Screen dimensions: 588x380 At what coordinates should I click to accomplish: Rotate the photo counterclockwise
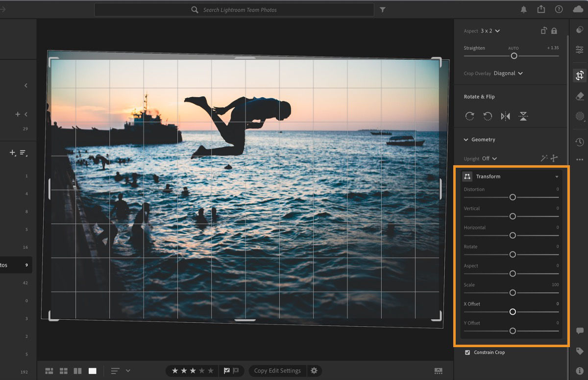pos(488,116)
